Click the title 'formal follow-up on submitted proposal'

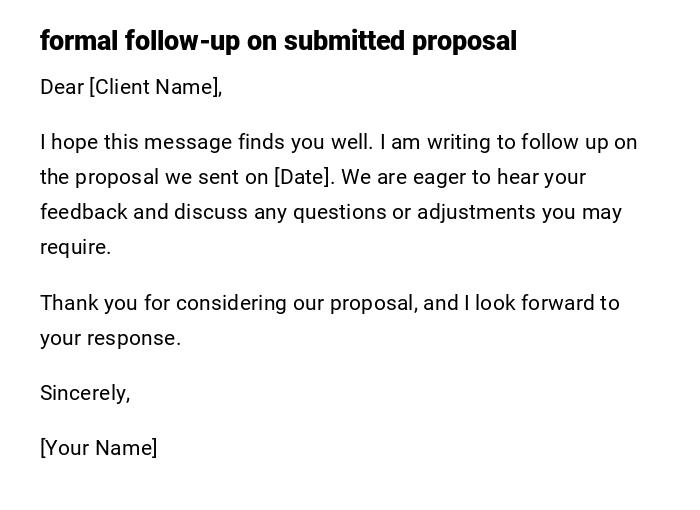click(278, 41)
